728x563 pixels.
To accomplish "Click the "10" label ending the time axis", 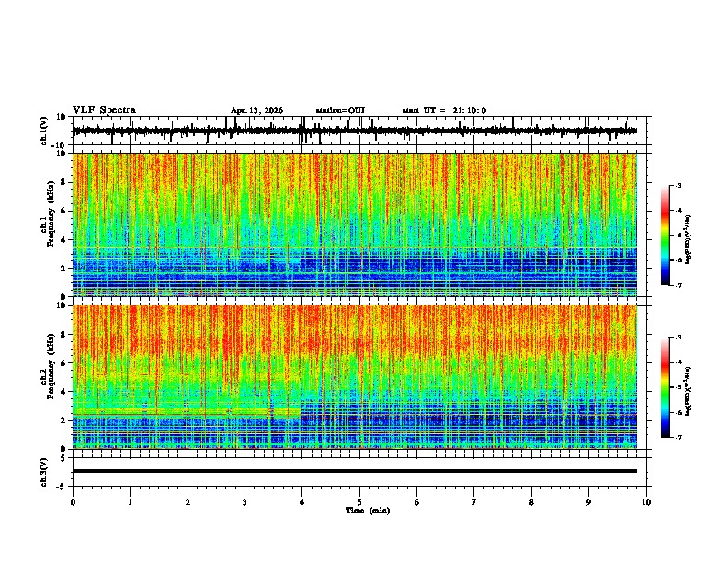I will tap(646, 502).
